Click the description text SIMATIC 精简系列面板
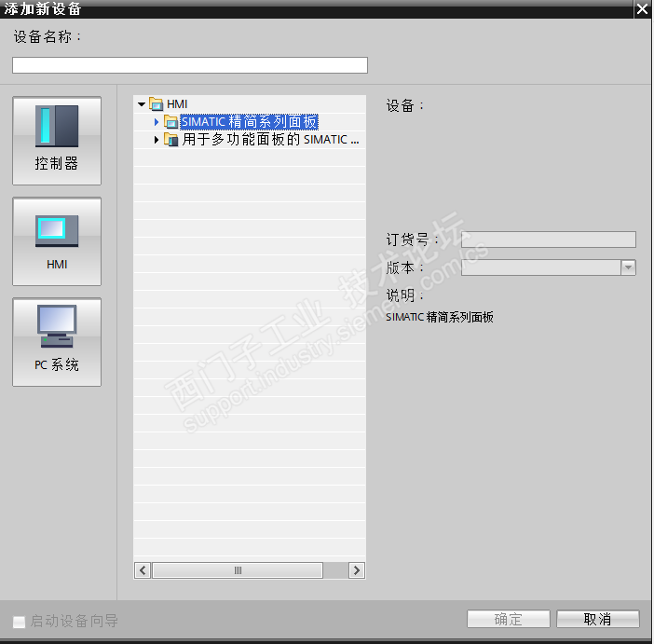The width and height of the screenshot is (654, 644). point(439,317)
